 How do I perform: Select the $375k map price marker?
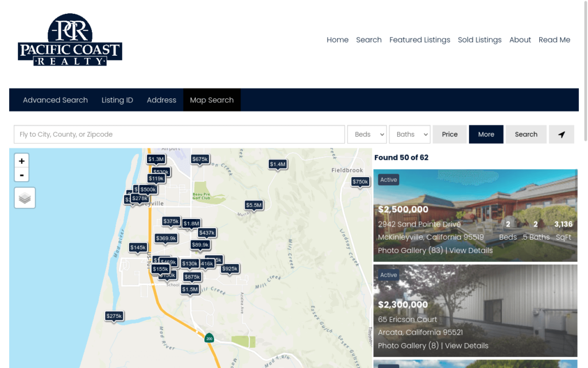pyautogui.click(x=171, y=221)
